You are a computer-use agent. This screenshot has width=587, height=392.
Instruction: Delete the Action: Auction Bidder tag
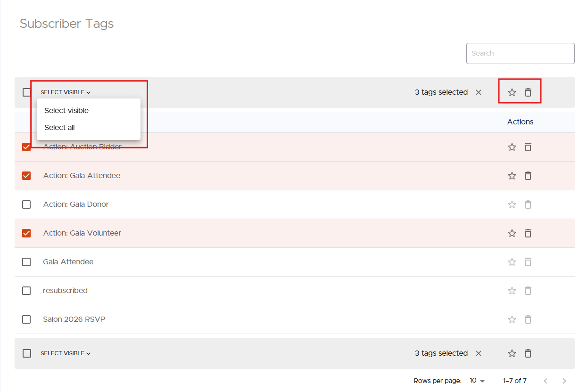[x=528, y=147]
